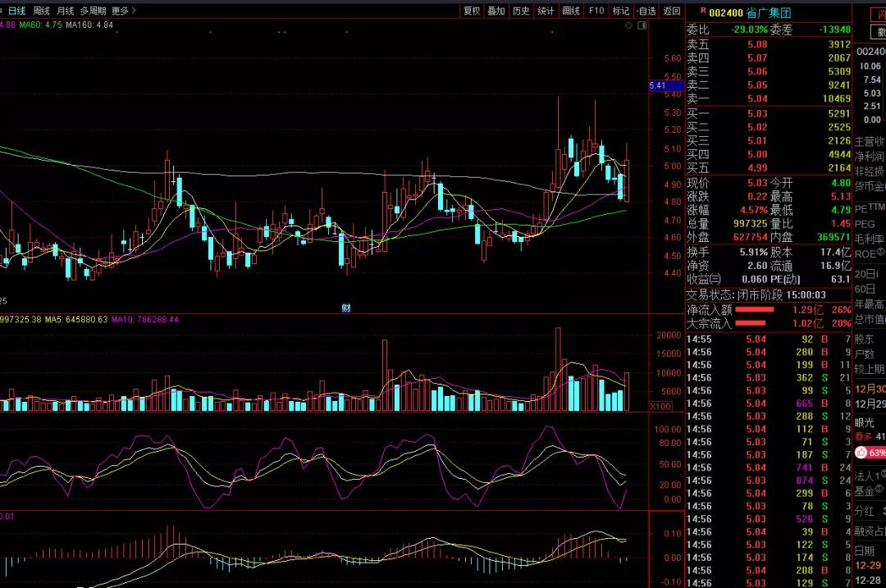Click the 统计 statistics button
The width and height of the screenshot is (886, 588).
click(x=546, y=11)
